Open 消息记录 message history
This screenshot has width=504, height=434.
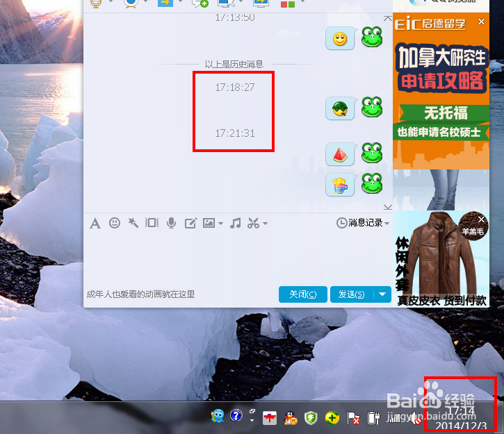(359, 222)
